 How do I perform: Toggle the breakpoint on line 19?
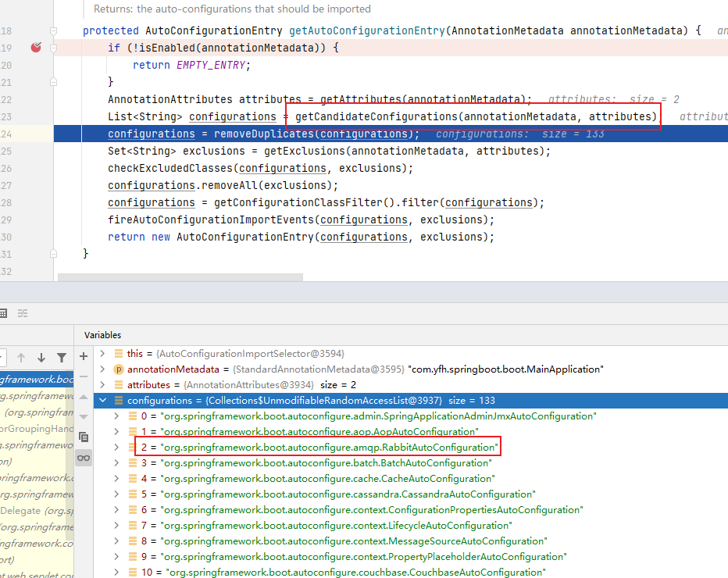[x=36, y=48]
